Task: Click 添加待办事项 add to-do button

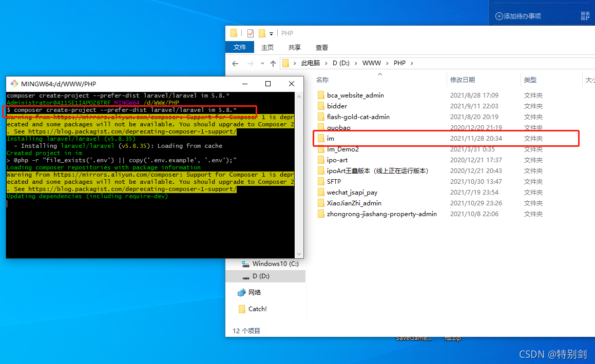Action: tap(519, 16)
